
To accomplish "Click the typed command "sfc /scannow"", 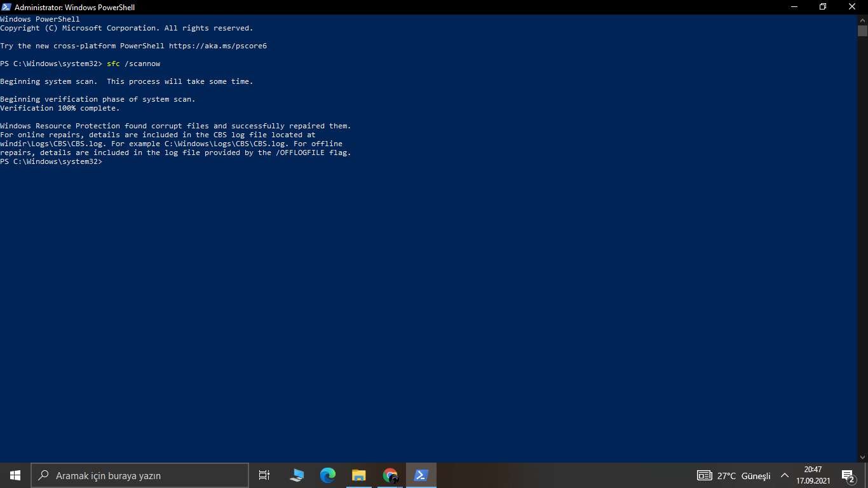I will pyautogui.click(x=133, y=64).
